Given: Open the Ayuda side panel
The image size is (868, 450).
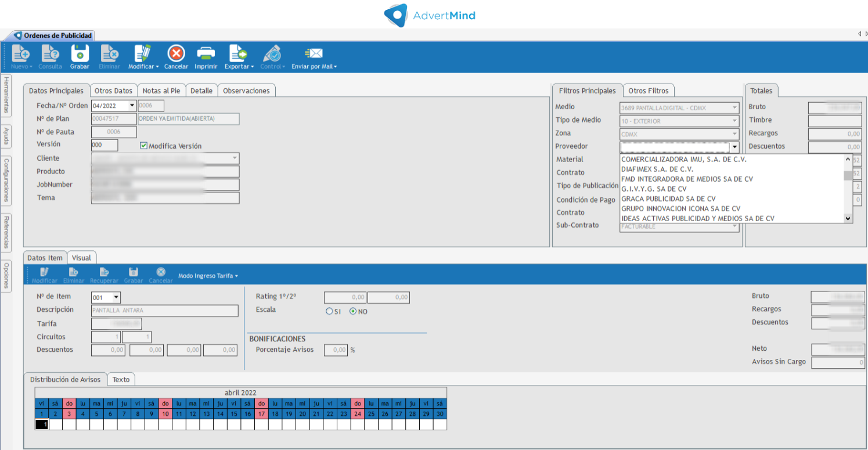Looking at the screenshot, I should pyautogui.click(x=6, y=137).
